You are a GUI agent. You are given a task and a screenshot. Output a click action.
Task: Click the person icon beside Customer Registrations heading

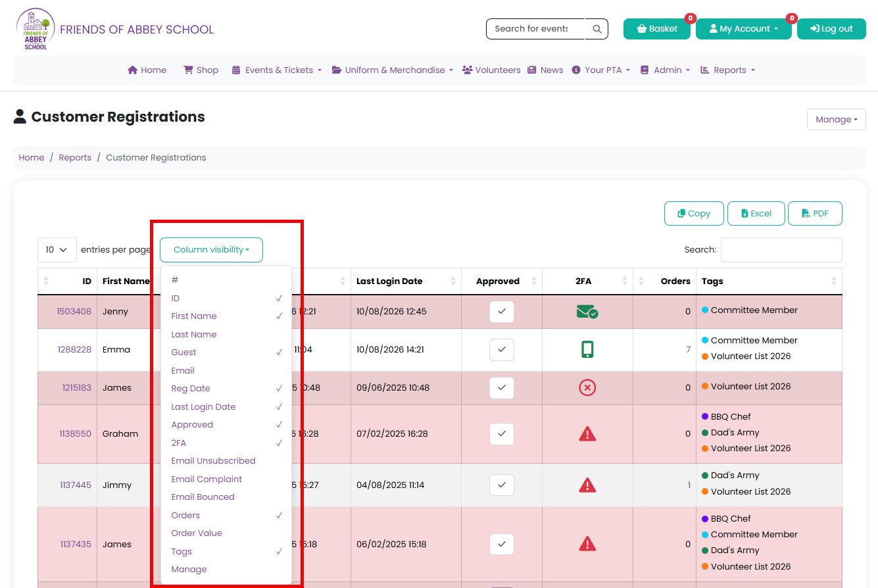20,117
